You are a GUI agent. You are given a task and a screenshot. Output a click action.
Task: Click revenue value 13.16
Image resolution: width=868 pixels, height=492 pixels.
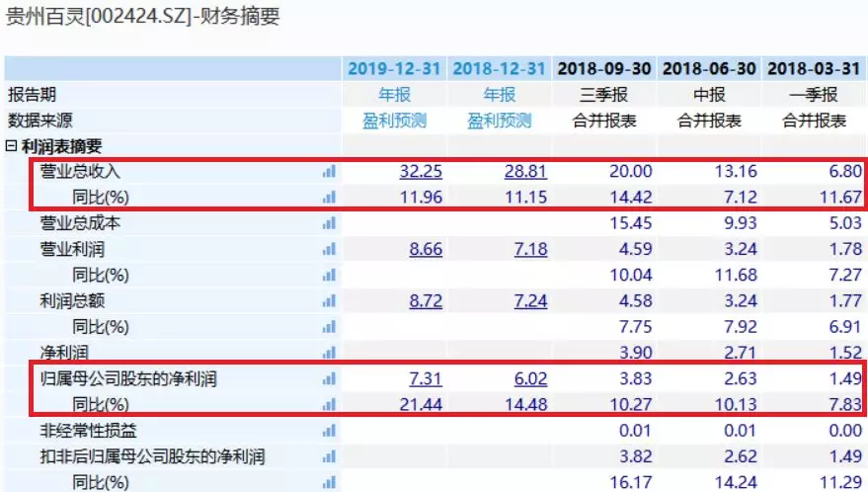pyautogui.click(x=736, y=172)
